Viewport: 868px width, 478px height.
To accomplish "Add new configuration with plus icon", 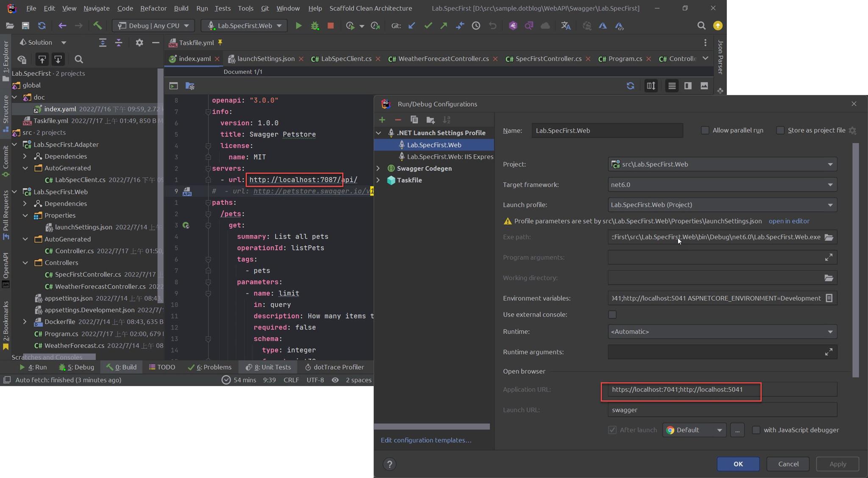I will click(x=382, y=120).
